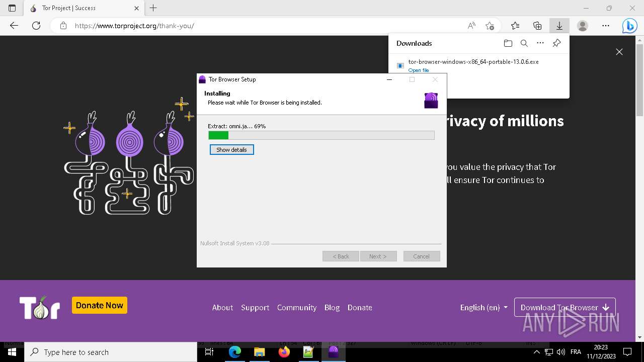The image size is (644, 362).
Task: Open the tab actions menu
Action: click(12, 8)
